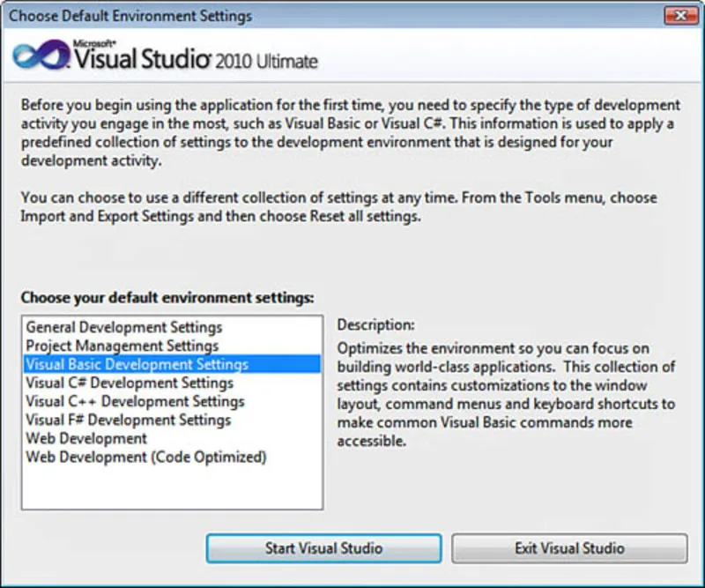Image resolution: width=705 pixels, height=588 pixels.
Task: Close the Choose Default Environment Settings dialog
Action: click(x=681, y=16)
